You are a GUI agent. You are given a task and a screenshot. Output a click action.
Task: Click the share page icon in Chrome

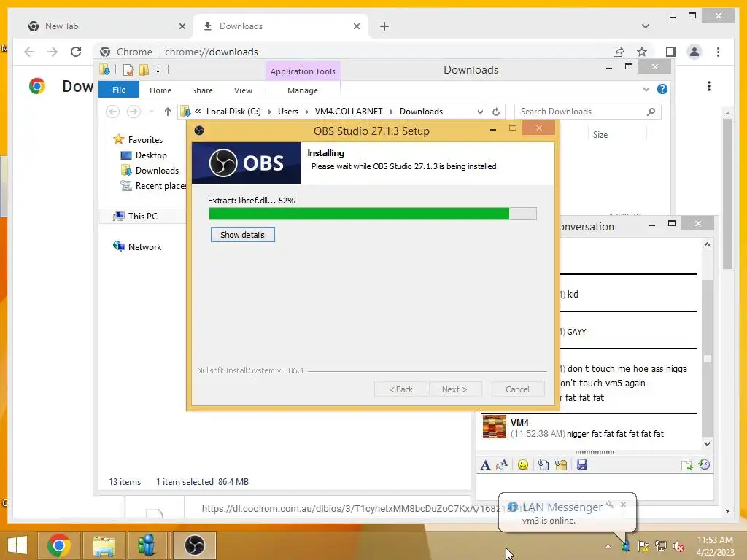[x=619, y=52]
